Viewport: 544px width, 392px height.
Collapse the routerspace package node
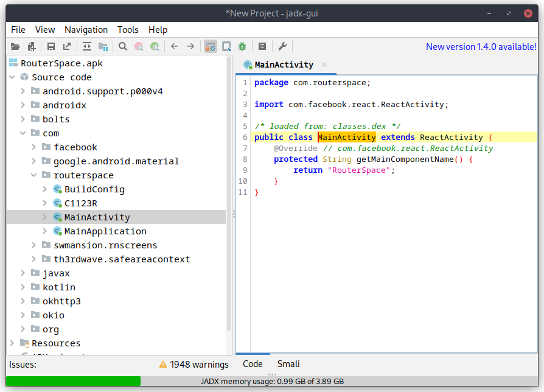[34, 175]
